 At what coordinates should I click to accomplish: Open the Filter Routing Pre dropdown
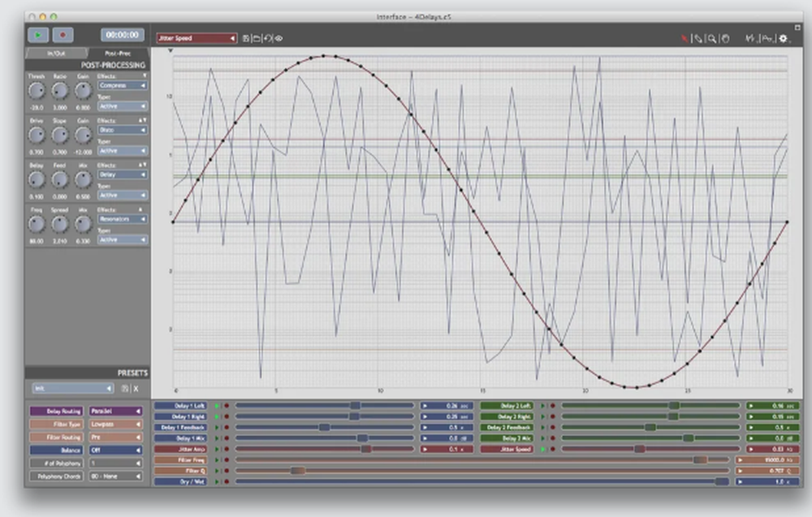pyautogui.click(x=115, y=437)
